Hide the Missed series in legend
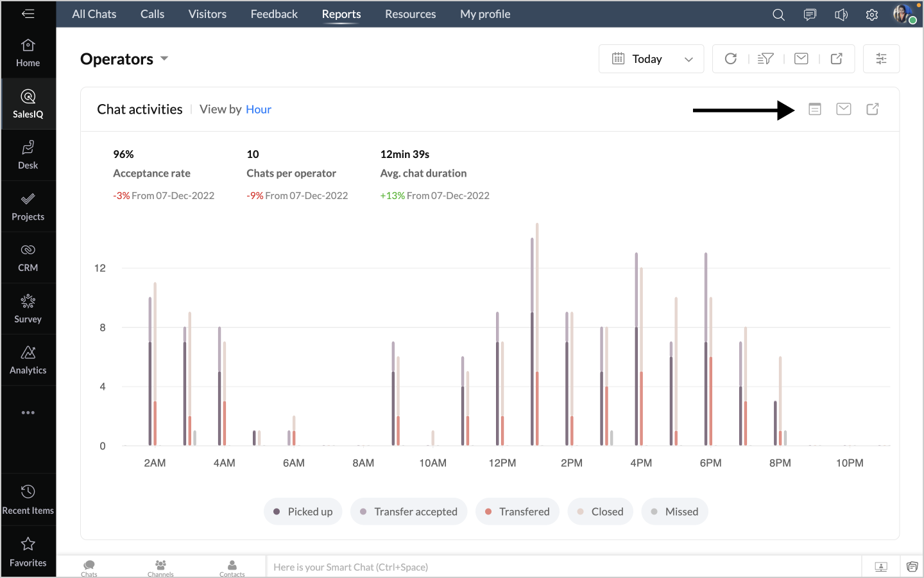 coord(674,512)
